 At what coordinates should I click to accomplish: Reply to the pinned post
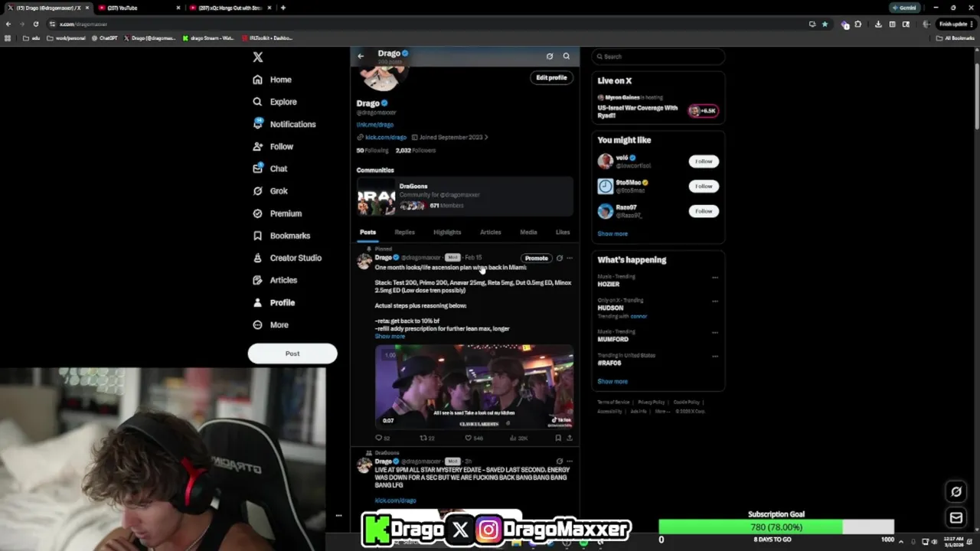(x=381, y=439)
